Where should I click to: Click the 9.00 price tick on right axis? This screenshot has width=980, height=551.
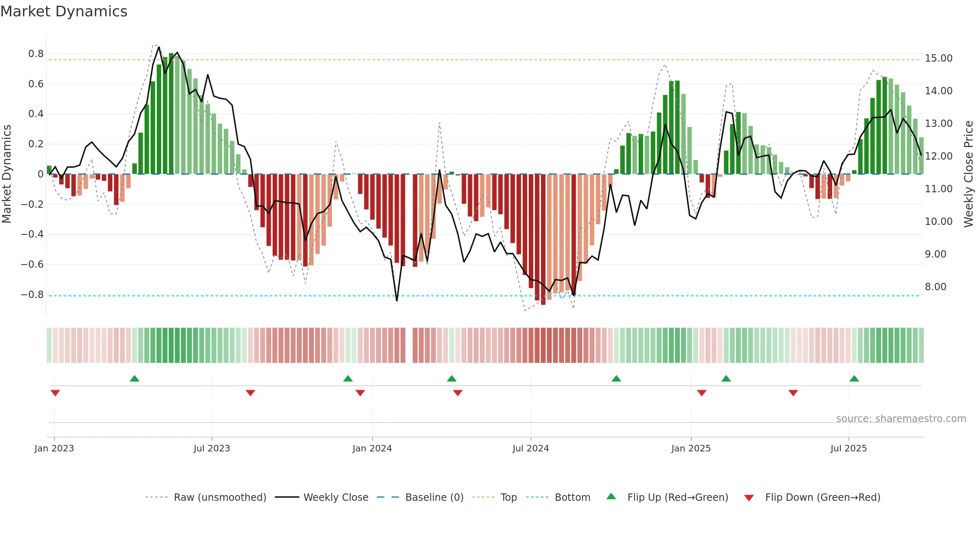[935, 254]
